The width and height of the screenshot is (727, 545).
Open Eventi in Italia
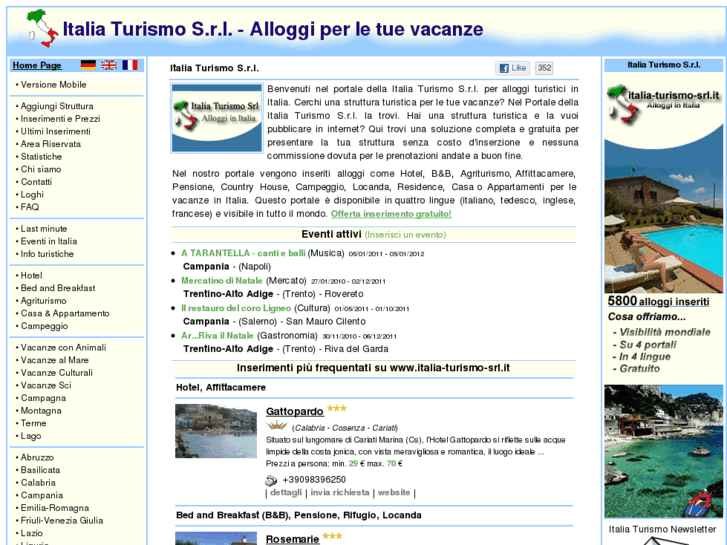click(49, 241)
